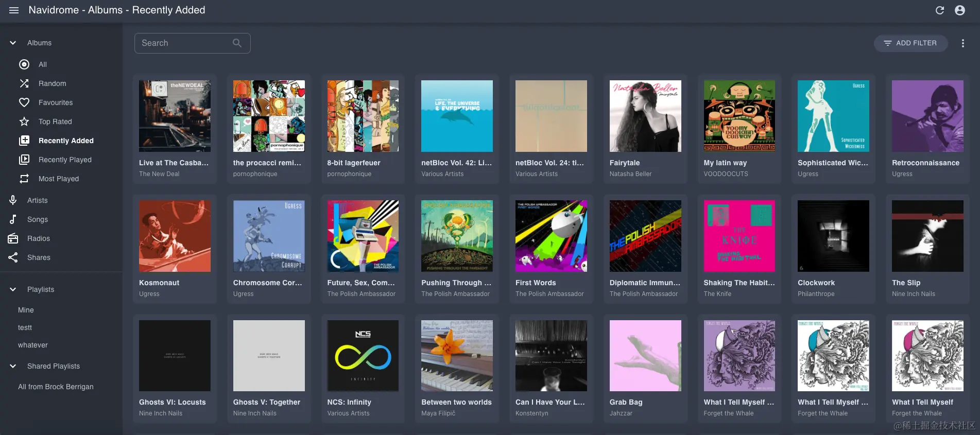The image size is (980, 435).
Task: Open Ghosts VI: Locusts album cover
Action: coord(175,356)
